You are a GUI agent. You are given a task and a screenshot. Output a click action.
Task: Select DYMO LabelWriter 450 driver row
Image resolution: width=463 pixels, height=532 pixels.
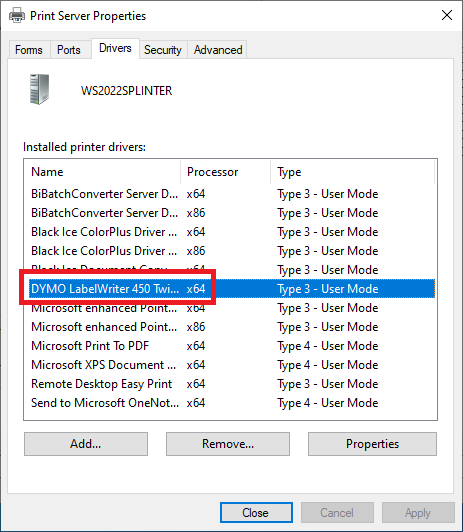[x=230, y=289]
